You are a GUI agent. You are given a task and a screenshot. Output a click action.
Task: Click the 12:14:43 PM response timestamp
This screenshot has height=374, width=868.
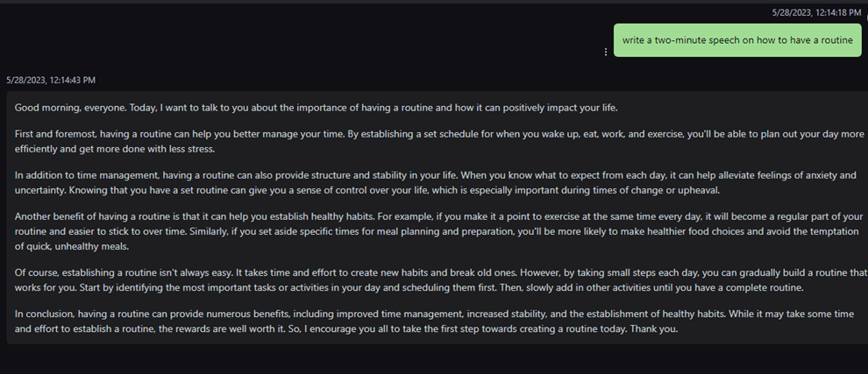(51, 80)
